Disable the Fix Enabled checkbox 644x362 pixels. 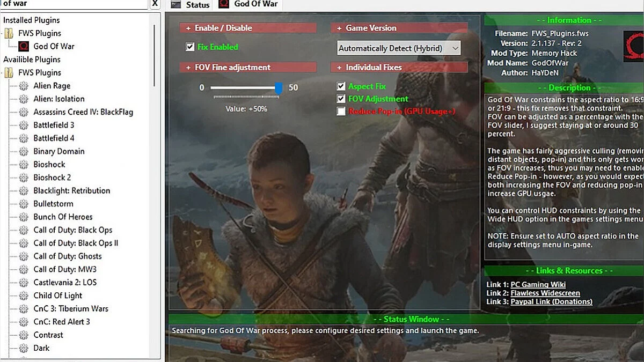point(190,47)
